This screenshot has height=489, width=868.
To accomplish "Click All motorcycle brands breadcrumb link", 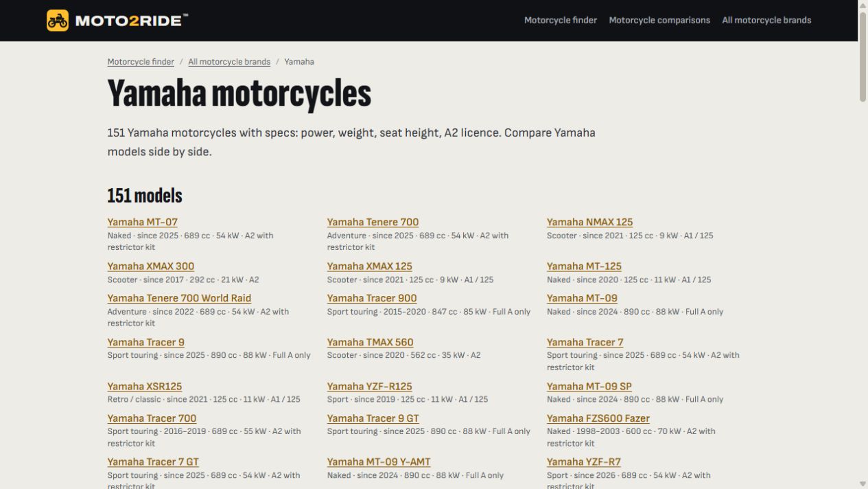I will (x=229, y=62).
